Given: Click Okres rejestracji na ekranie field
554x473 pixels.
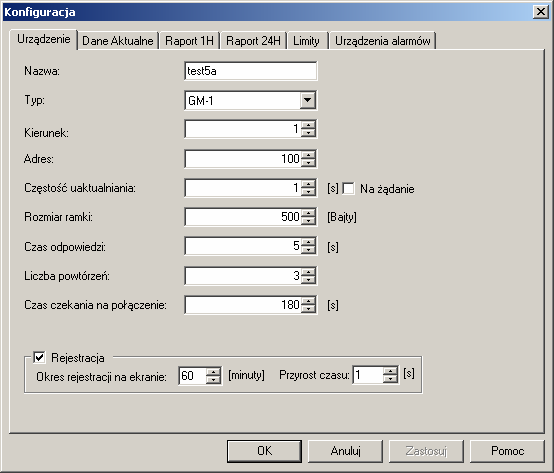Looking at the screenshot, I should (x=192, y=375).
